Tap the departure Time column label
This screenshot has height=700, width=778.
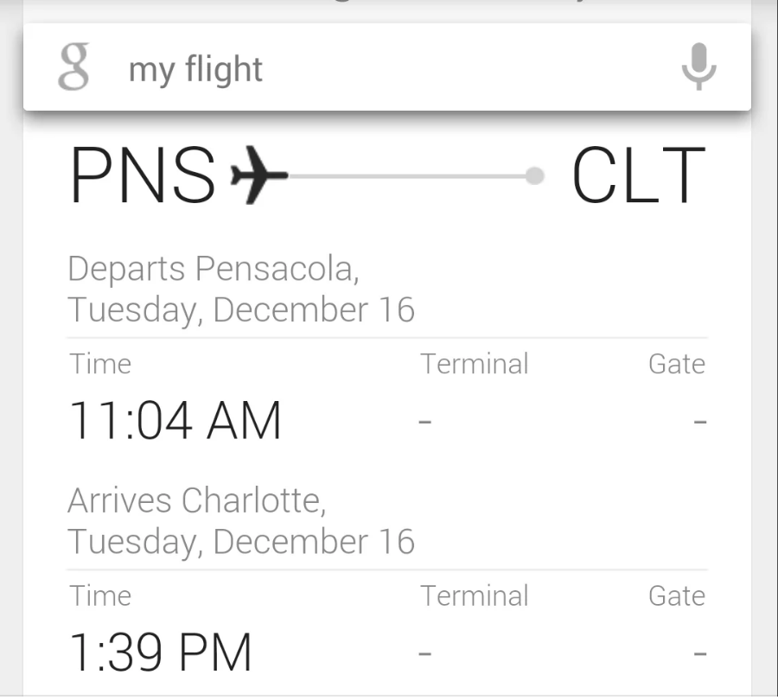[100, 364]
